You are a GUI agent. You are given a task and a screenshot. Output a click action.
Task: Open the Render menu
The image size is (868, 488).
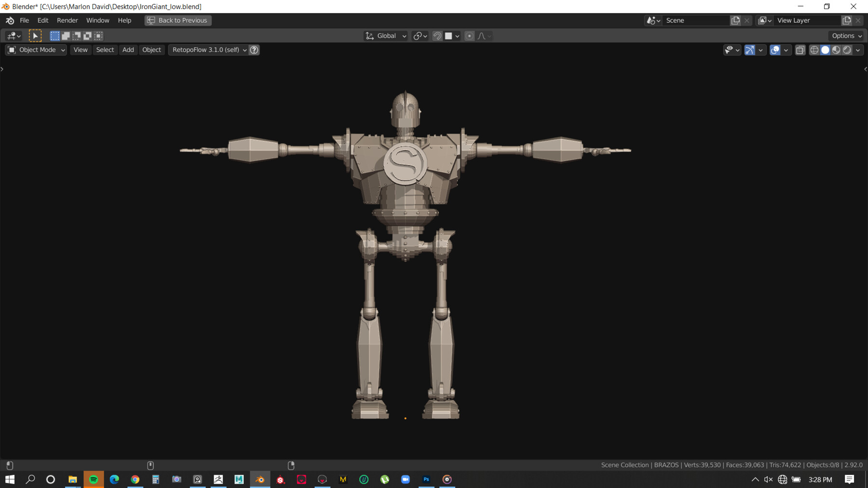click(67, 20)
